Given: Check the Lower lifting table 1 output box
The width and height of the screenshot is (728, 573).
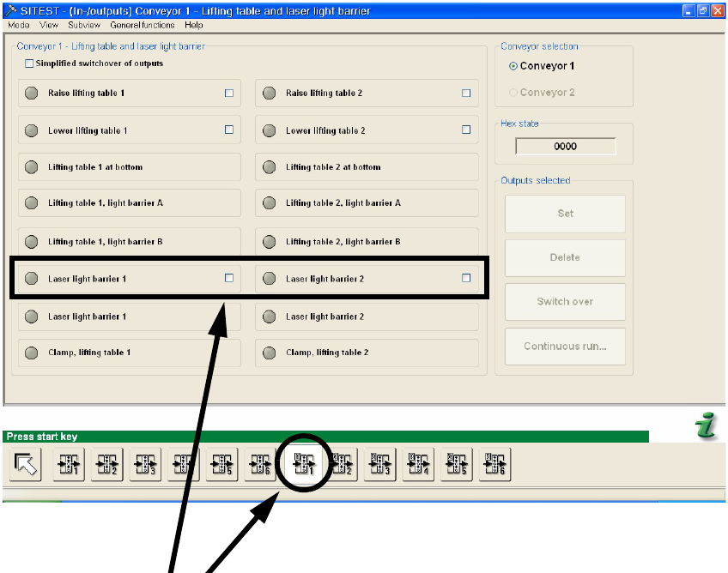Looking at the screenshot, I should [x=229, y=130].
